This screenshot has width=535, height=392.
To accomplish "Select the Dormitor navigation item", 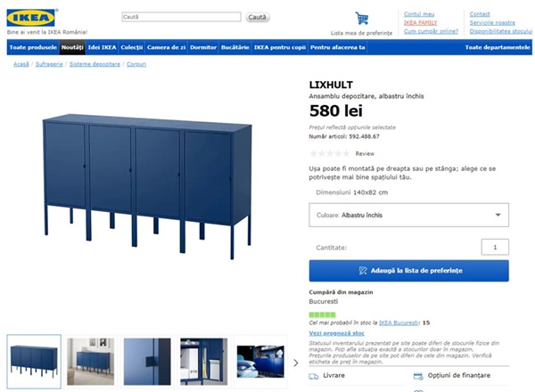I will (203, 47).
